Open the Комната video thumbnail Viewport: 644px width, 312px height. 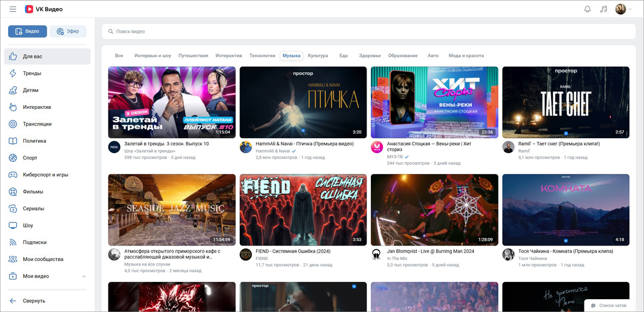[566, 210]
